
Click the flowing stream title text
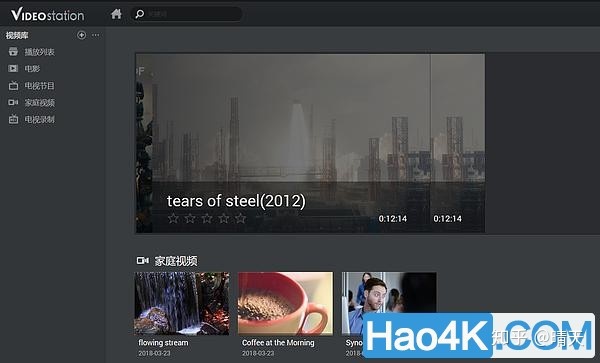pyautogui.click(x=163, y=343)
